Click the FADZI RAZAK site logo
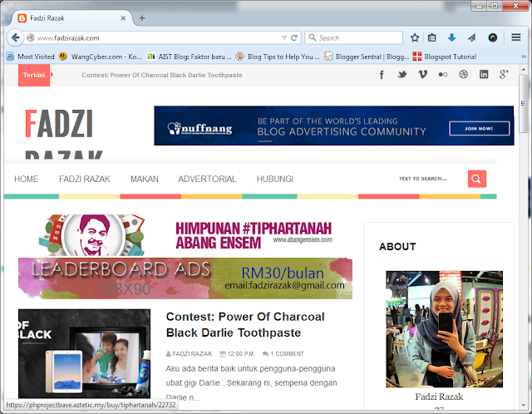The image size is (532, 414). click(x=63, y=134)
